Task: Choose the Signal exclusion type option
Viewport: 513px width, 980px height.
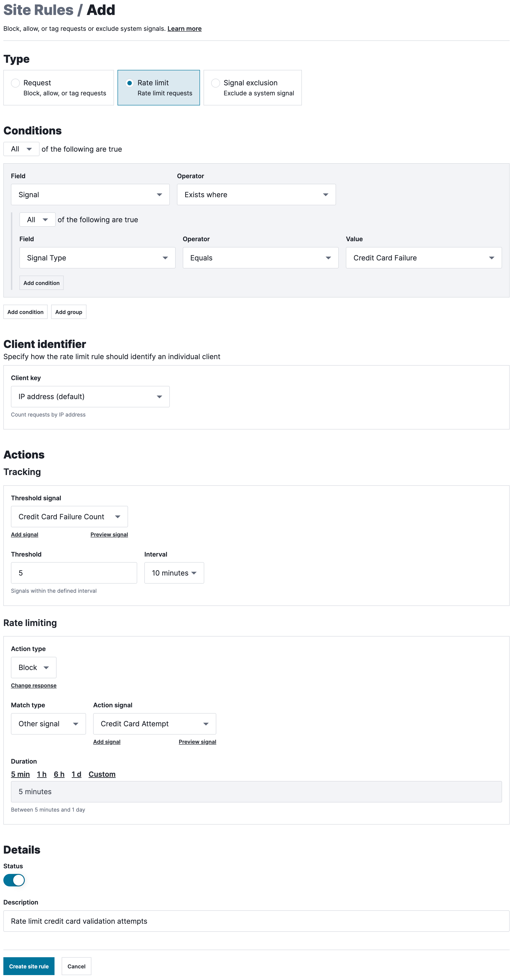Action: click(215, 83)
